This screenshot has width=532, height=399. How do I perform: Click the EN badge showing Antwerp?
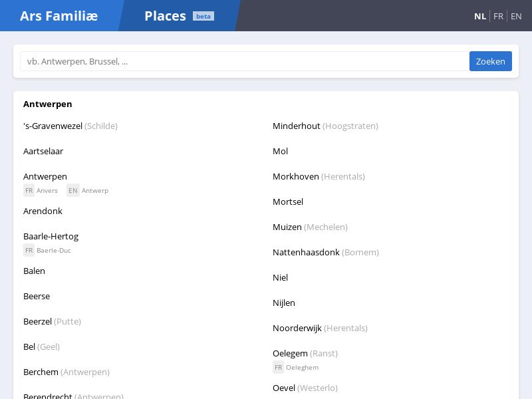73,190
